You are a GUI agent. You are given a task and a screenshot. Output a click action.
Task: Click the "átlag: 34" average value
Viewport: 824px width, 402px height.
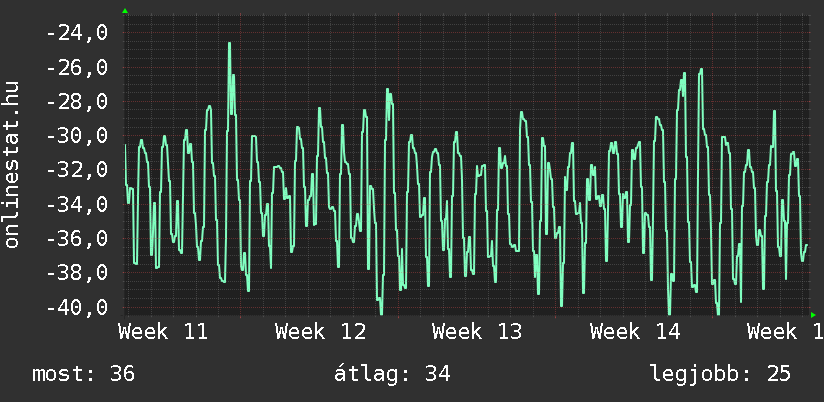point(394,375)
